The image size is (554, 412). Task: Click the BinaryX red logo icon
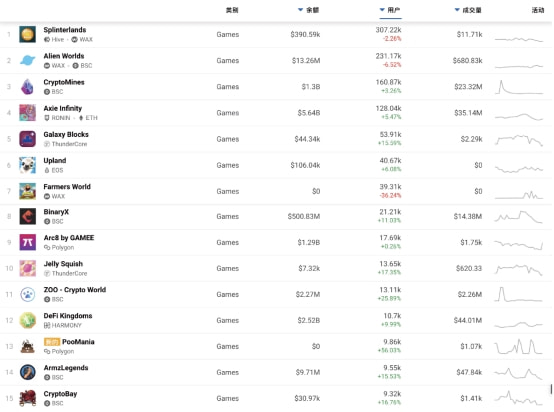click(27, 216)
